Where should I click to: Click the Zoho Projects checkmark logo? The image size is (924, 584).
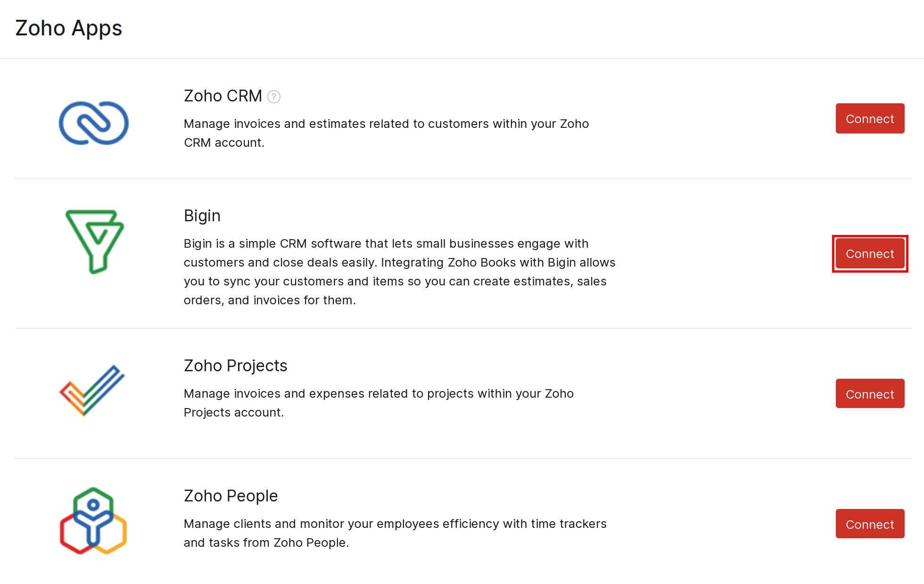(x=92, y=390)
